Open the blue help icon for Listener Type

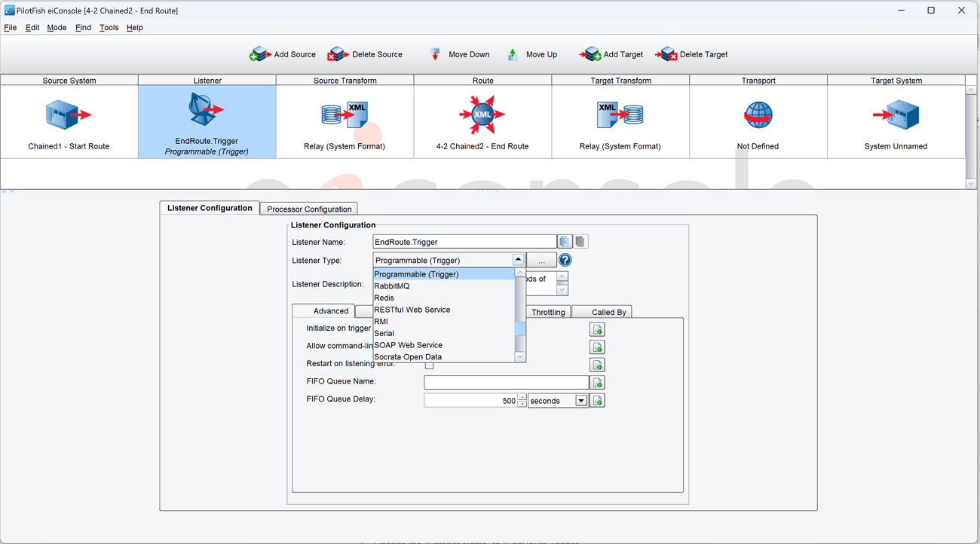tap(565, 260)
